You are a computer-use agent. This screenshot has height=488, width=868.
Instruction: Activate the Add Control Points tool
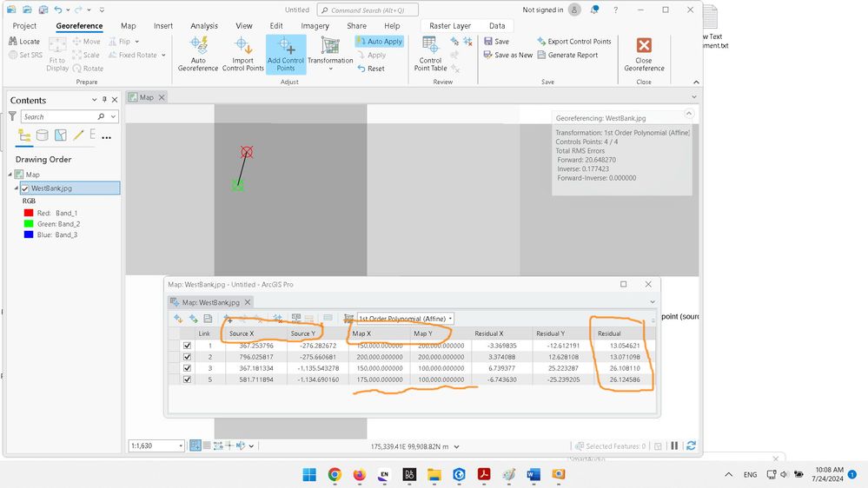click(286, 54)
